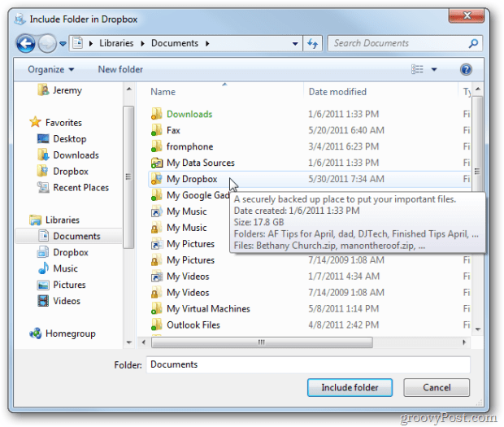Click the file list scroll down arrow

478,329
